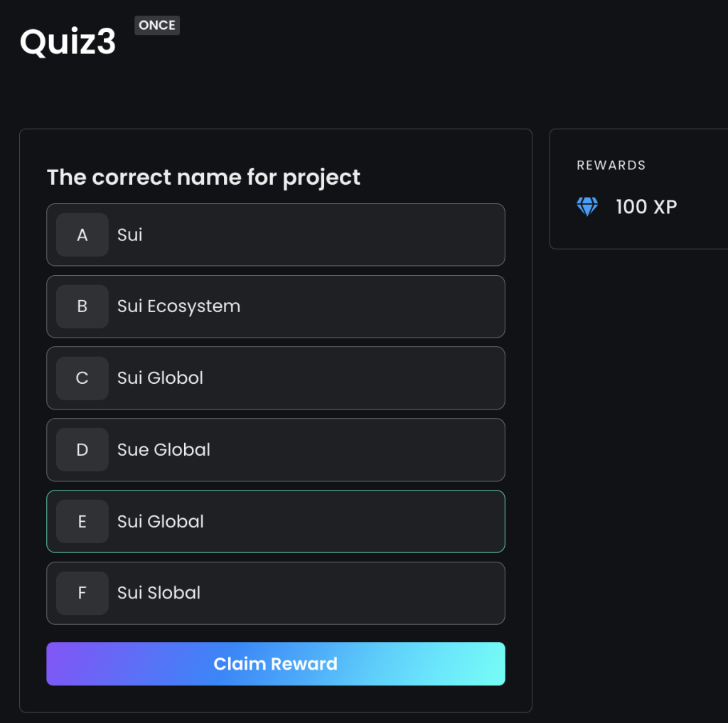728x723 pixels.
Task: Choose the Sue Global answer
Action: (x=276, y=449)
